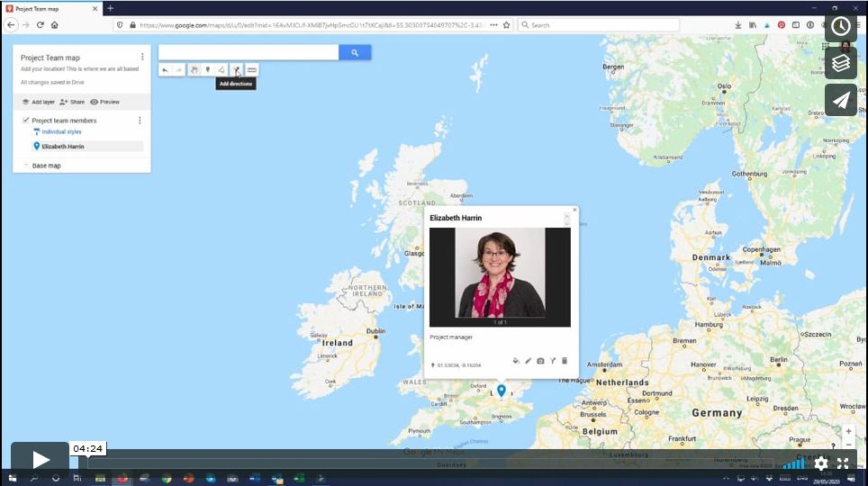Open the Individual styles link
The height and width of the screenshot is (486, 868).
(x=61, y=131)
